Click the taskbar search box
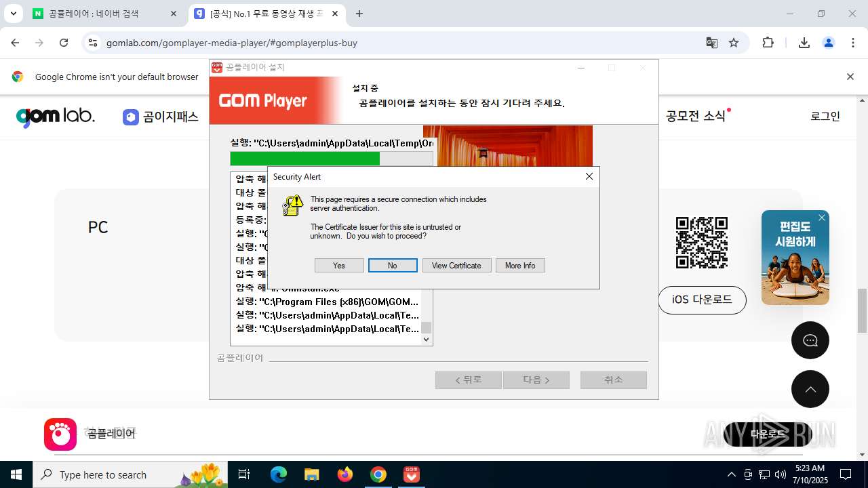Image resolution: width=868 pixels, height=488 pixels. click(x=130, y=474)
